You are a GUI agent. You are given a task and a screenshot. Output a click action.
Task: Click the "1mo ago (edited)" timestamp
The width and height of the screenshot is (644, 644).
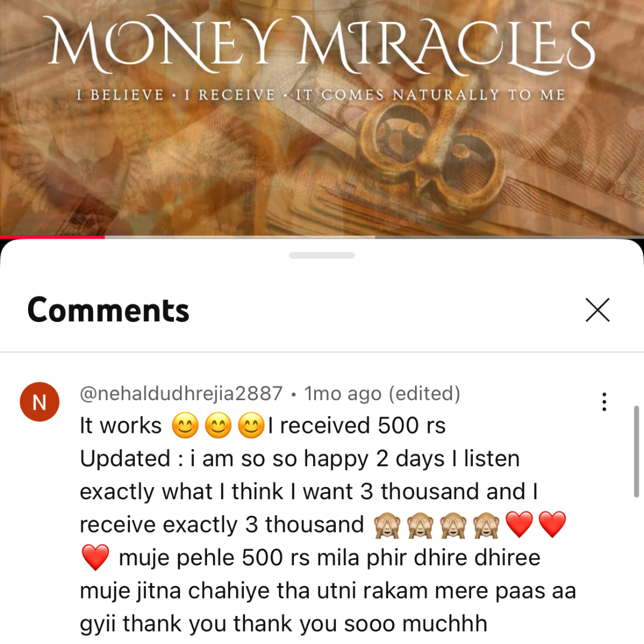pos(382,394)
